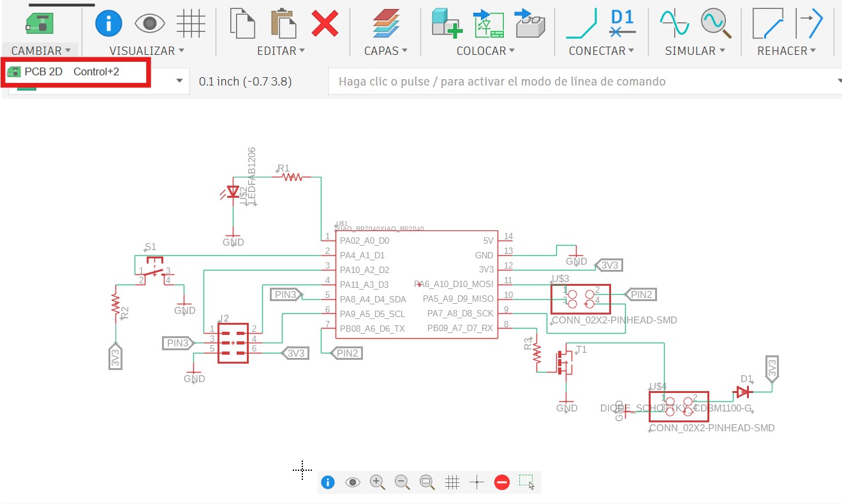Click the red X delete icon

pyautogui.click(x=325, y=24)
